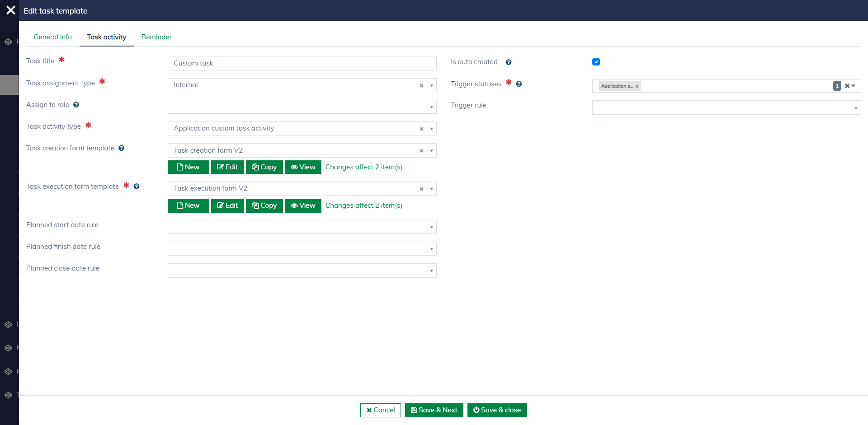The height and width of the screenshot is (425, 868).
Task: Remove the Application status tag from Trigger statuses
Action: [637, 86]
